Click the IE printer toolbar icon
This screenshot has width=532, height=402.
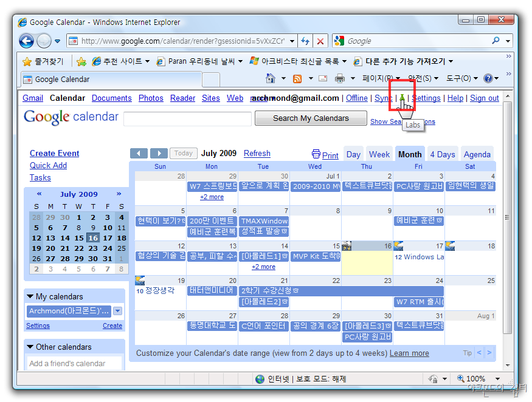coord(340,79)
